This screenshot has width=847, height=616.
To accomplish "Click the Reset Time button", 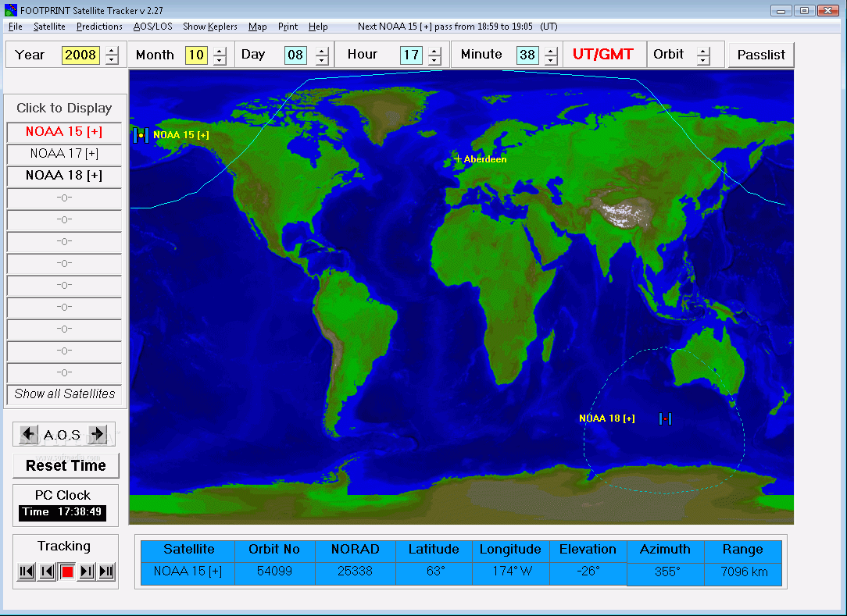I will click(66, 465).
